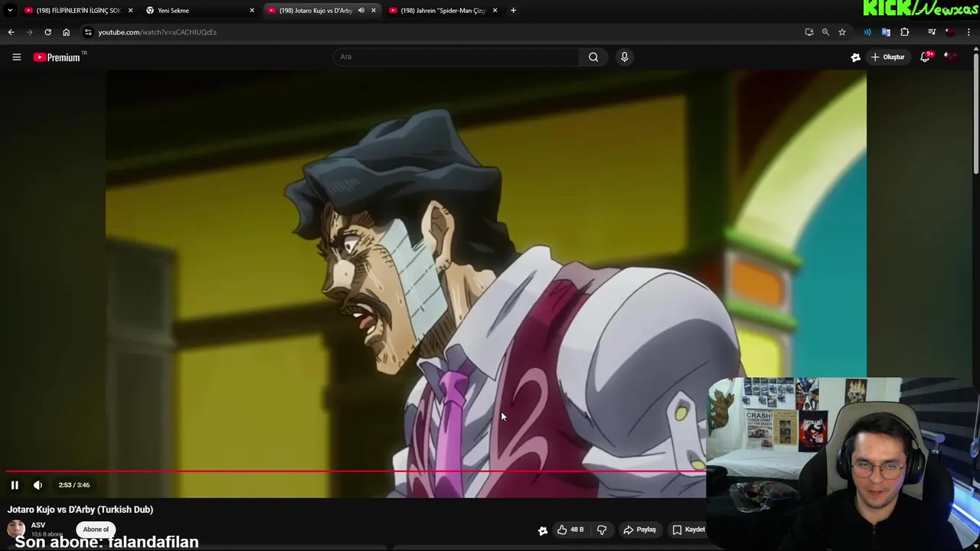This screenshot has width=980, height=551.
Task: Click the 2:53 / 3:46 time display
Action: coord(74,485)
